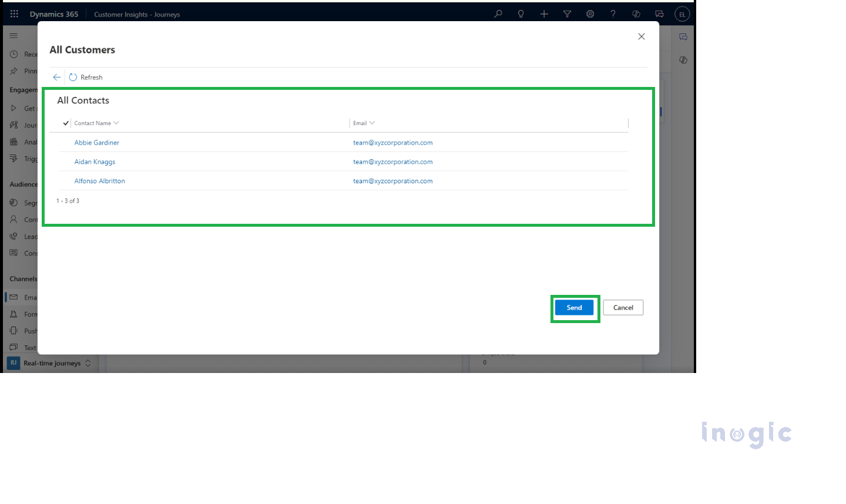Expand the Contact Name column dropdown
Image resolution: width=846 pixels, height=504 pixels.
tap(116, 123)
